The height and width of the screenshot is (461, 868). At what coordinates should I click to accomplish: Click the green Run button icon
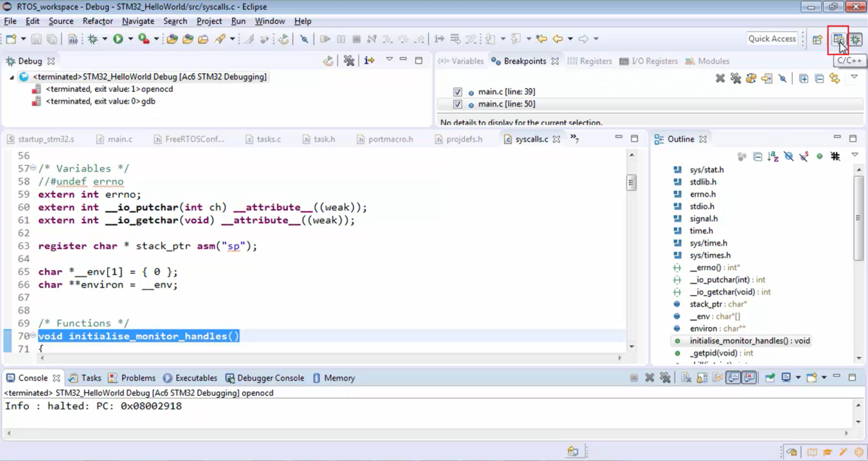(x=118, y=39)
